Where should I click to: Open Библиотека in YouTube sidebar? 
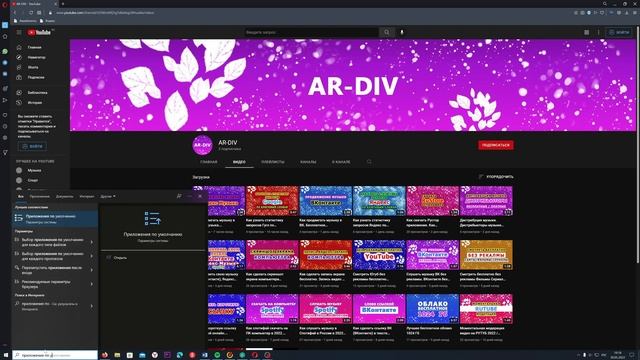pos(40,93)
